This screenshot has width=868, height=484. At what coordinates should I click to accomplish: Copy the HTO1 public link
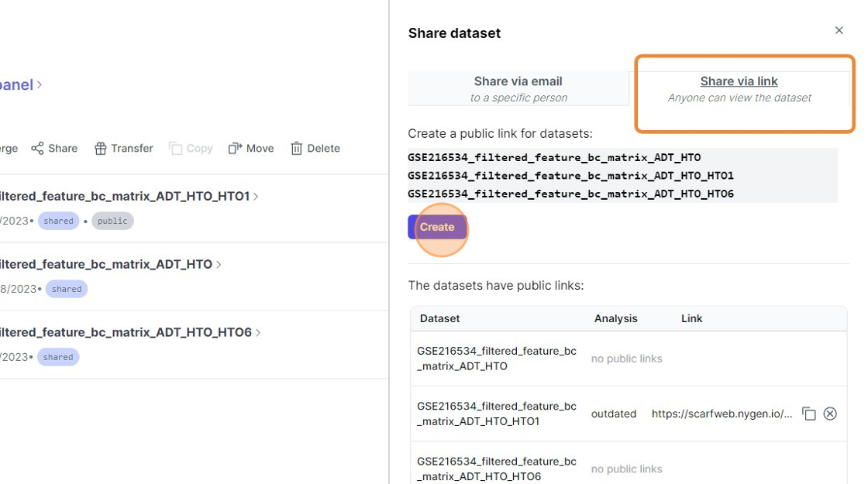pos(809,414)
